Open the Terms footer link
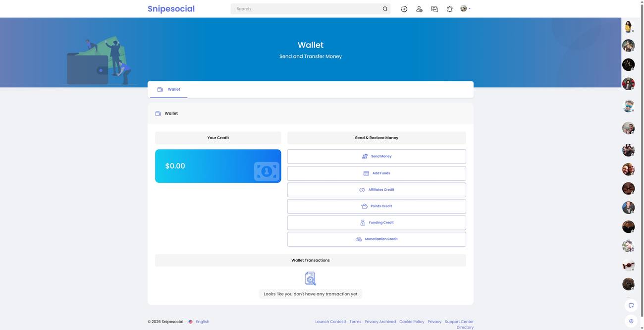 pos(355,322)
